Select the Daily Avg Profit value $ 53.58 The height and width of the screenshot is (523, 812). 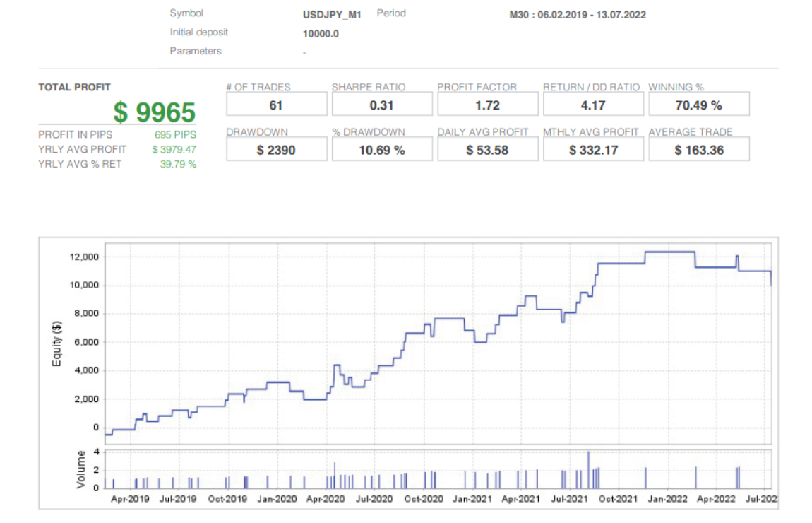[x=487, y=150]
